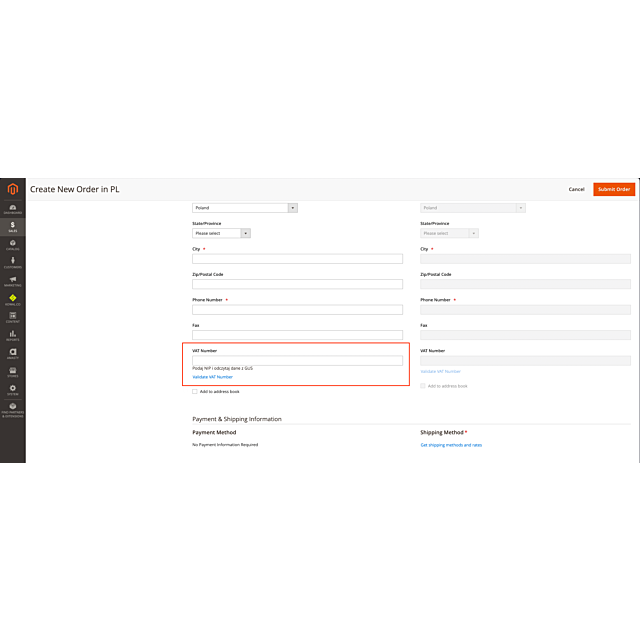640x640 pixels.
Task: Open the Amasty sidebar menu
Action: (x=13, y=353)
